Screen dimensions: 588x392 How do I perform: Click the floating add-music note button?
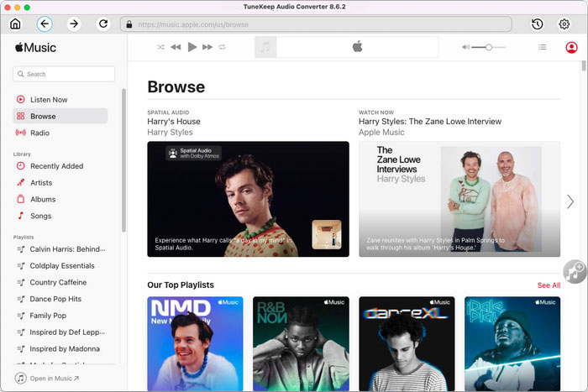point(575,271)
